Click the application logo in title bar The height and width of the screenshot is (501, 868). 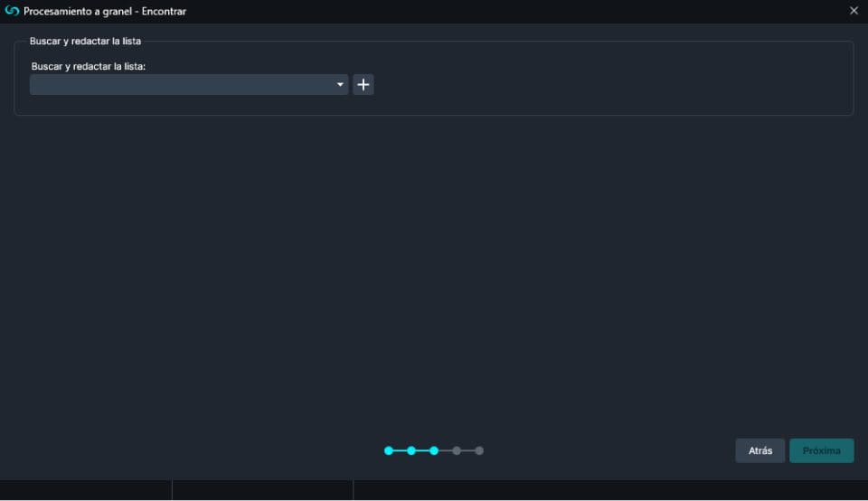click(12, 11)
